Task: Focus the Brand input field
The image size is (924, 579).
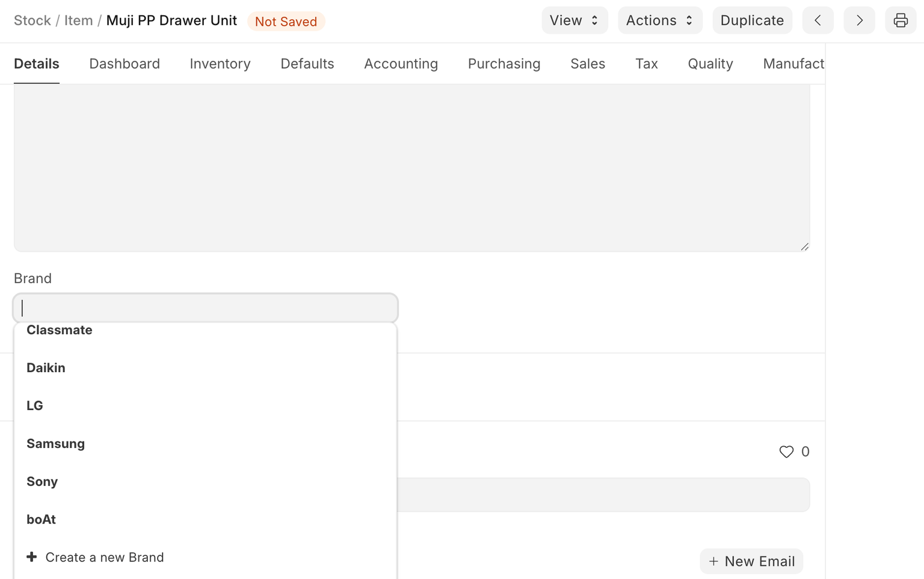Action: pos(205,308)
